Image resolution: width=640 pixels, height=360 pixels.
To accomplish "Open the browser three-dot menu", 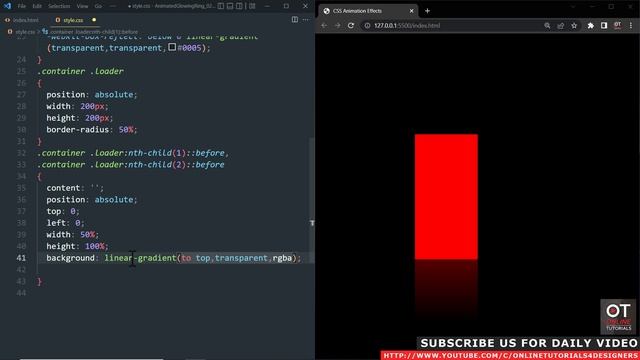I will 631,25.
